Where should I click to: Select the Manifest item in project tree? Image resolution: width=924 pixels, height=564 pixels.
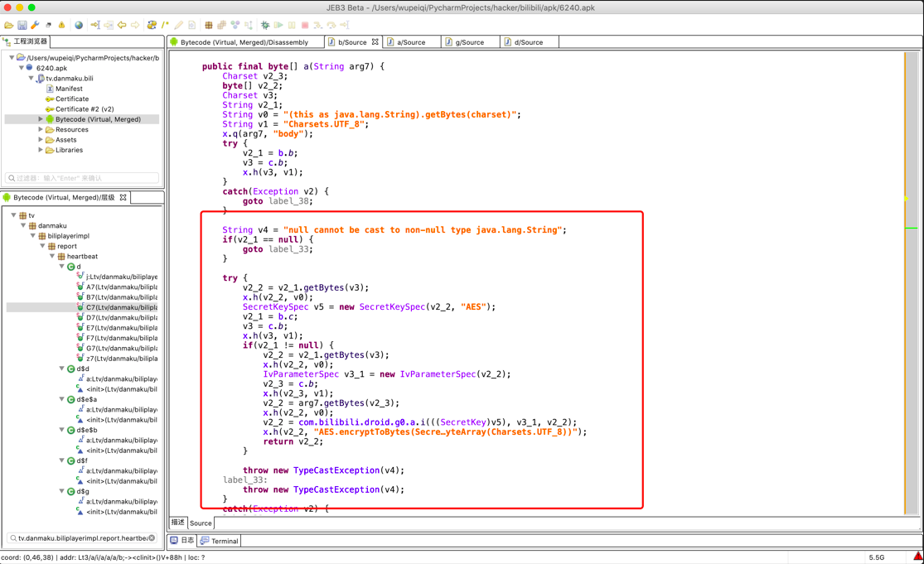coord(65,89)
